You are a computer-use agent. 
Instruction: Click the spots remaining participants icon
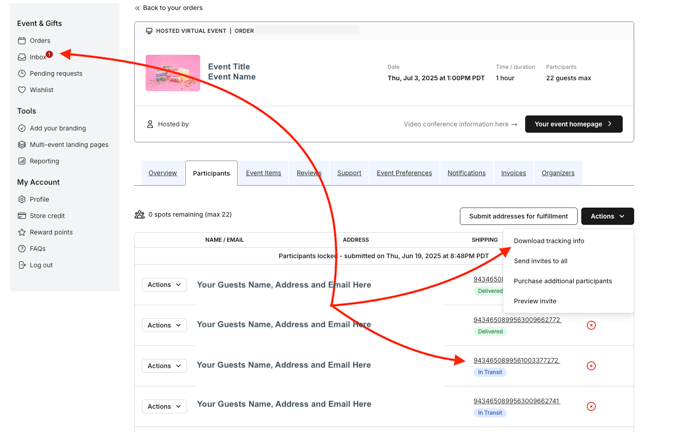coord(140,214)
